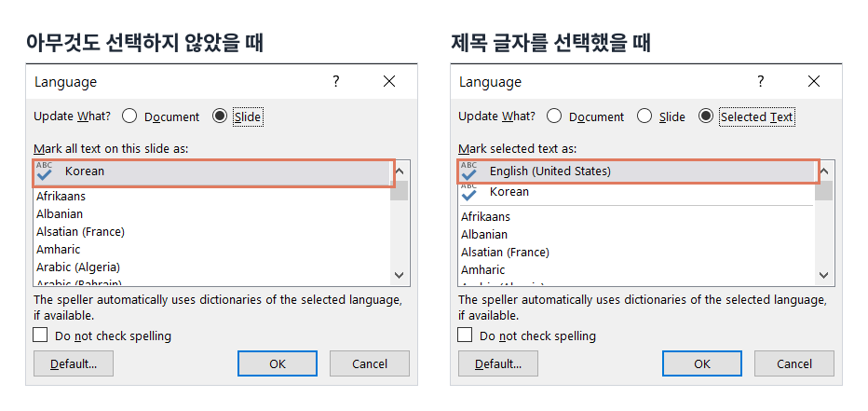The image size is (868, 411).
Task: Click the help question mark in left dialog
Action: 335,82
